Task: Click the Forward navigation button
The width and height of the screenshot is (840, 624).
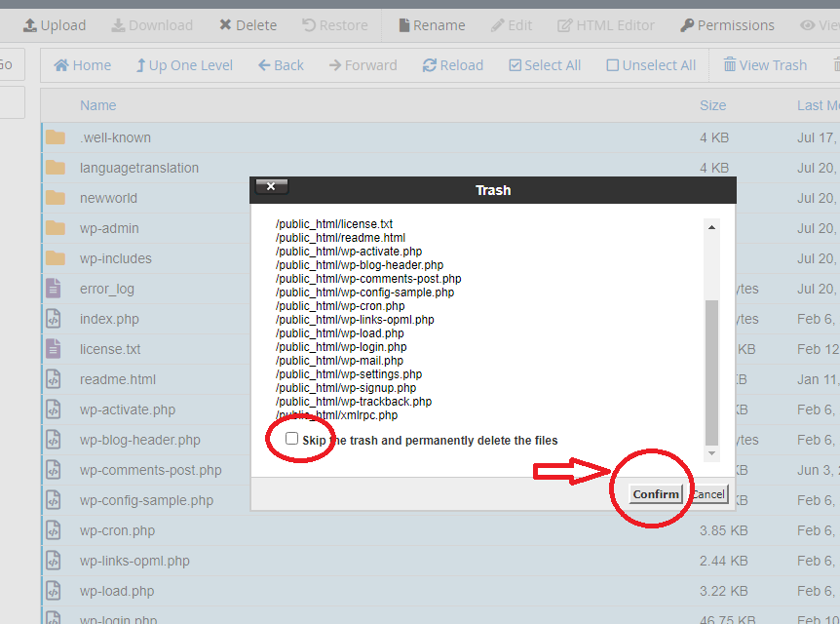Action: (x=363, y=65)
